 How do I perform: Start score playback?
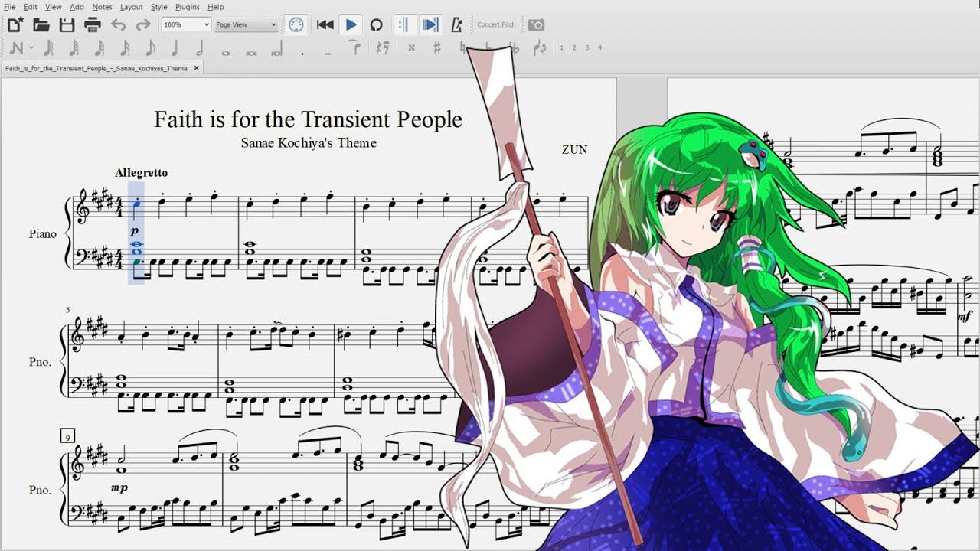351,24
